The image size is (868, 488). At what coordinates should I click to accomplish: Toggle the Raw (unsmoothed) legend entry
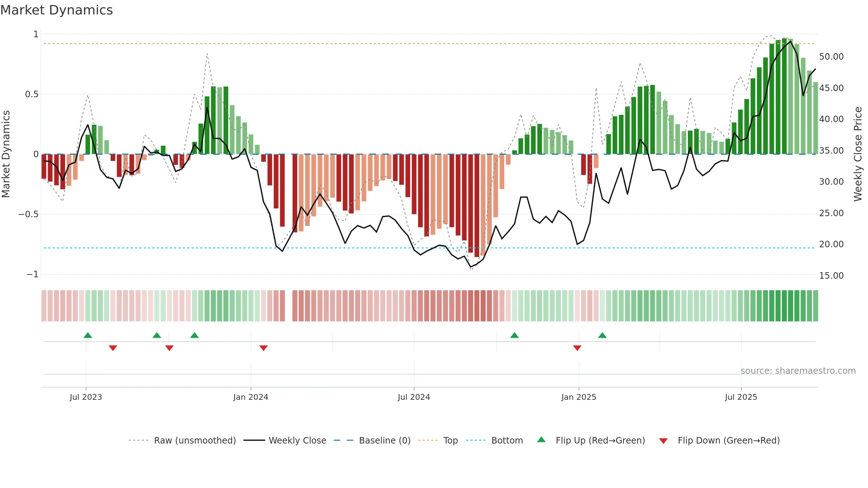click(182, 440)
